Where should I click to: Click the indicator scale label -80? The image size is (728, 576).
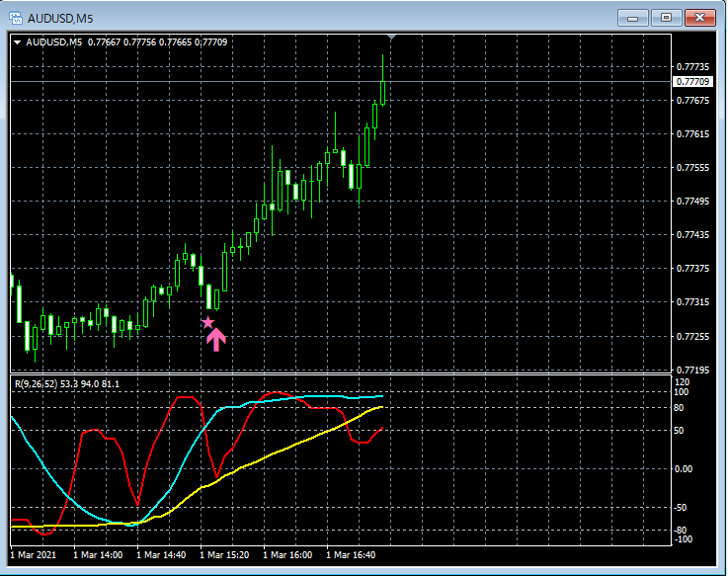[x=681, y=531]
